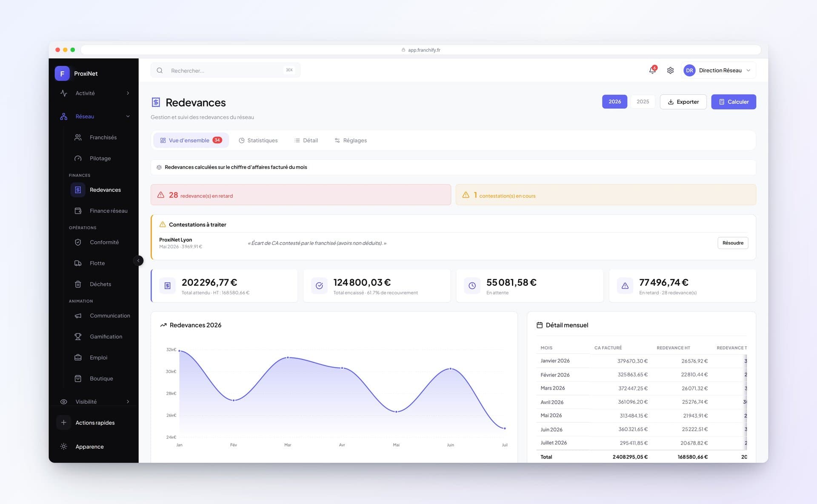Open the Vue d'ensemble tab

coord(191,140)
